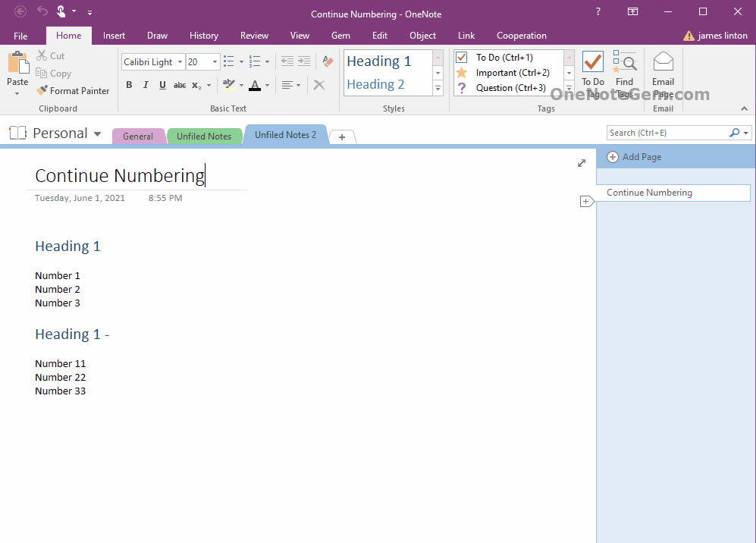This screenshot has width=756, height=543.
Task: Click the subscript formatting icon
Action: 197,85
